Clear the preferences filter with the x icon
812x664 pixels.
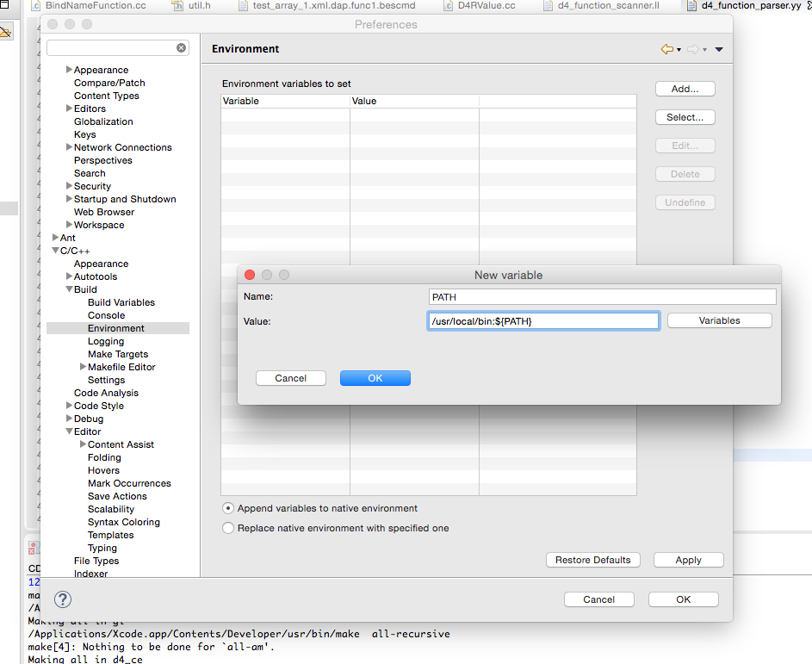(x=181, y=49)
